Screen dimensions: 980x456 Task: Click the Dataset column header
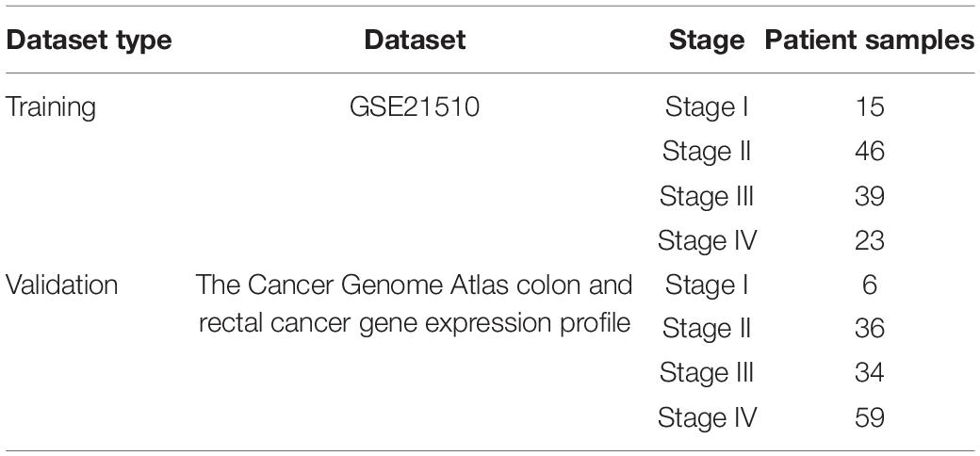[415, 41]
